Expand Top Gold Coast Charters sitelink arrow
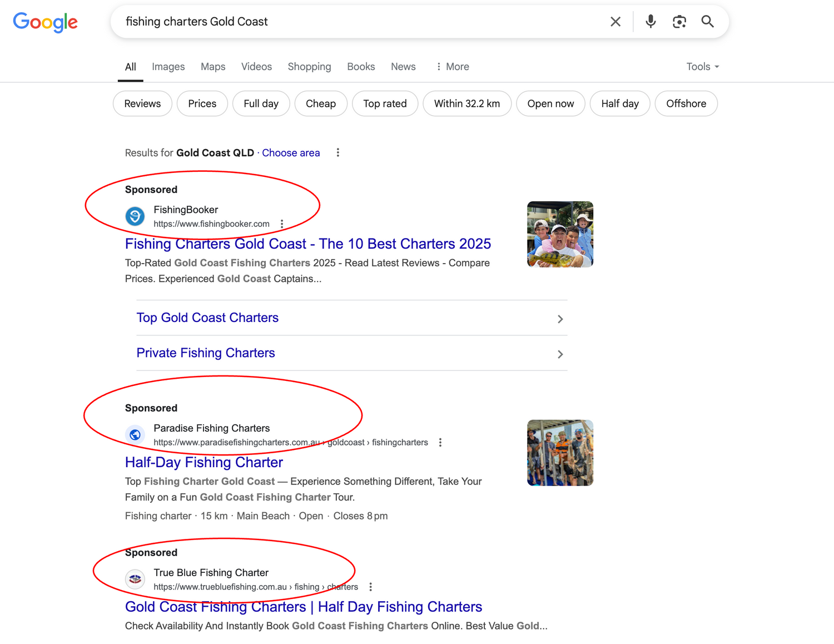834x644 pixels. click(560, 319)
